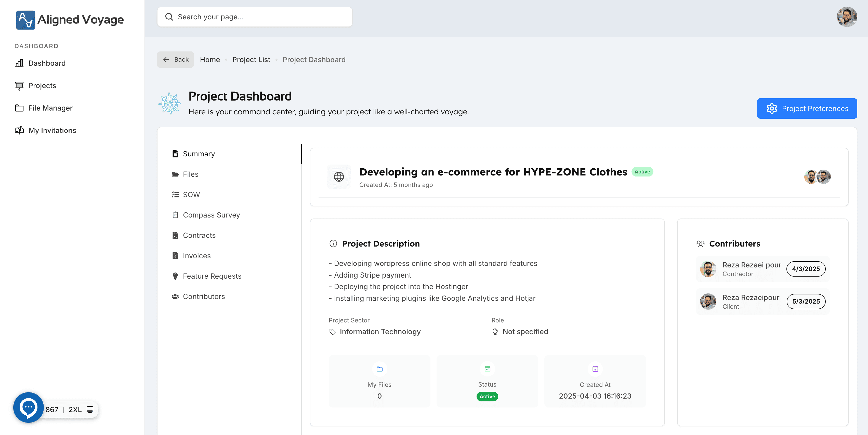868x435 pixels.
Task: Click the ship wheel icon near Project Dashboard
Action: point(170,104)
